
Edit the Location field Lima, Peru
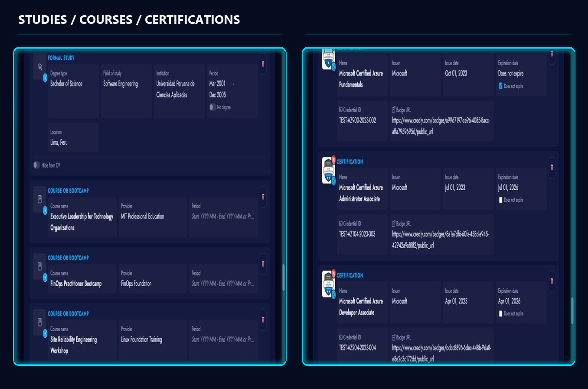pos(73,138)
